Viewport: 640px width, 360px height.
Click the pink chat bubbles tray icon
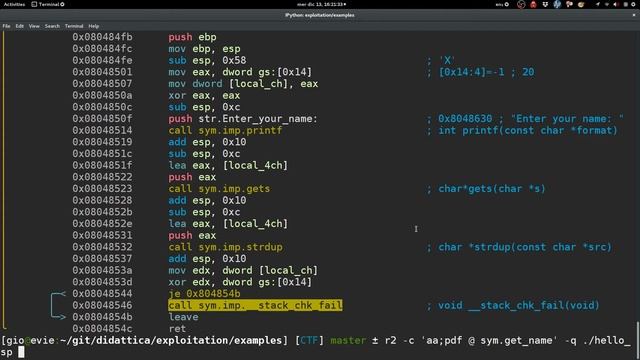click(569, 4)
